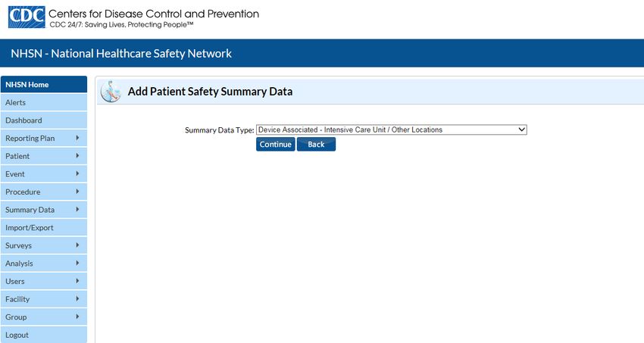Click the Back button
Viewport: 644px width, 343px height.
click(316, 145)
